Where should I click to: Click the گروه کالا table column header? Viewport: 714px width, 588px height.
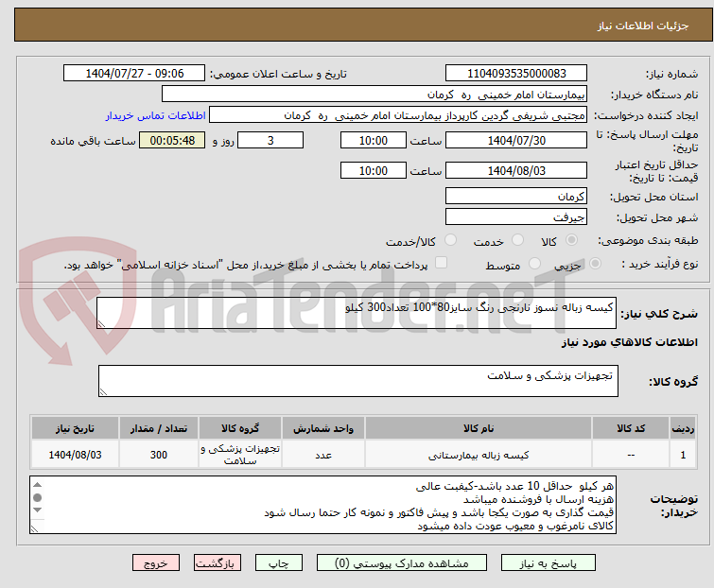coord(240,428)
